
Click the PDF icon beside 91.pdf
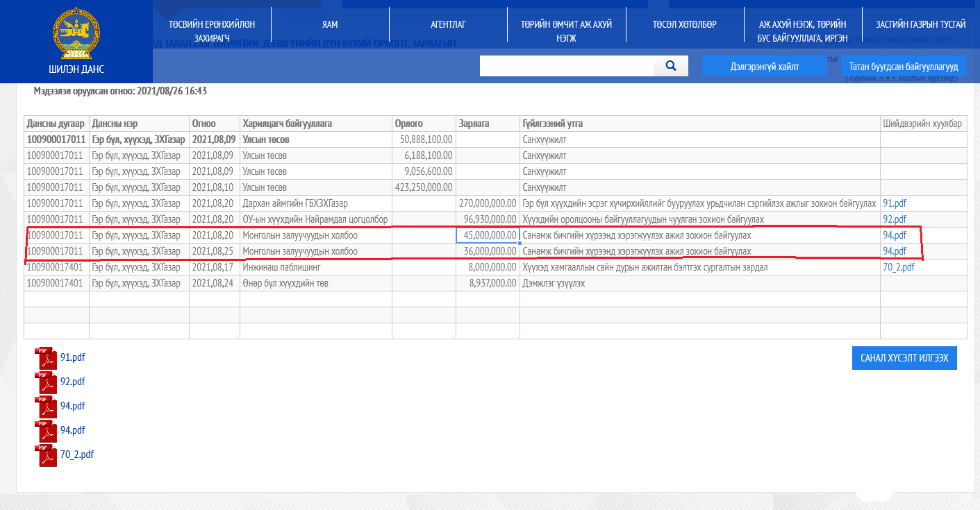tap(45, 359)
